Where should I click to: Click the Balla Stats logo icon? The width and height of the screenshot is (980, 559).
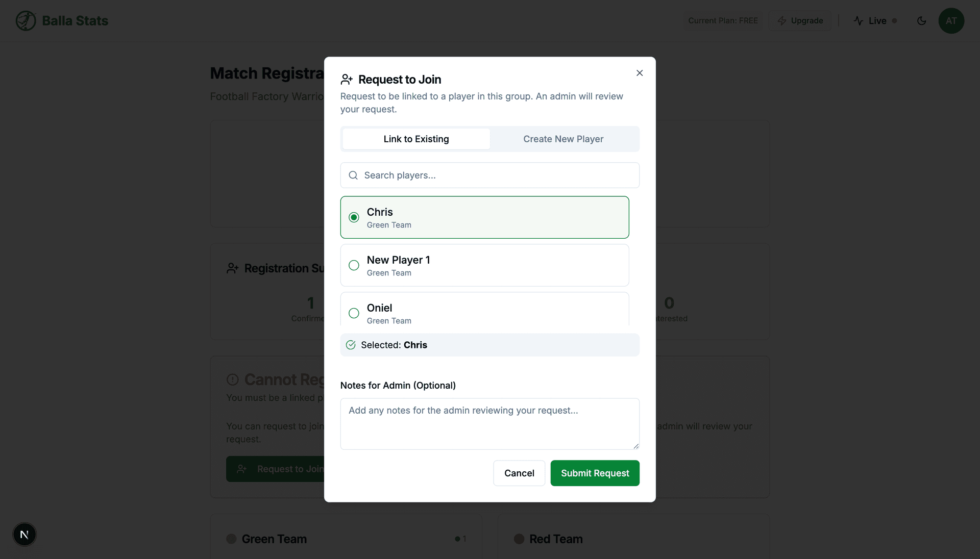point(25,20)
